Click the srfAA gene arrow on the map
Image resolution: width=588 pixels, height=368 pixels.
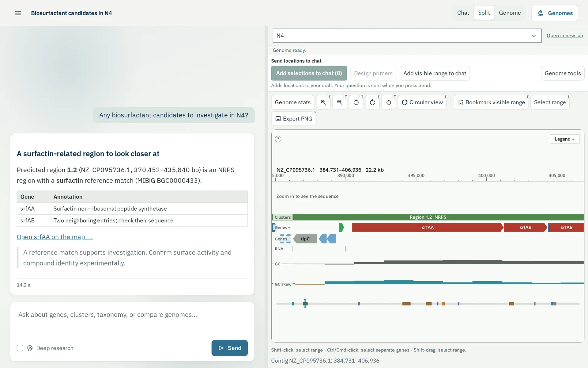click(428, 227)
